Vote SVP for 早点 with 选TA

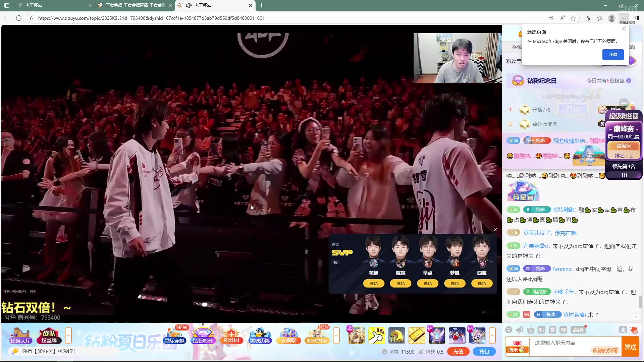(x=428, y=284)
